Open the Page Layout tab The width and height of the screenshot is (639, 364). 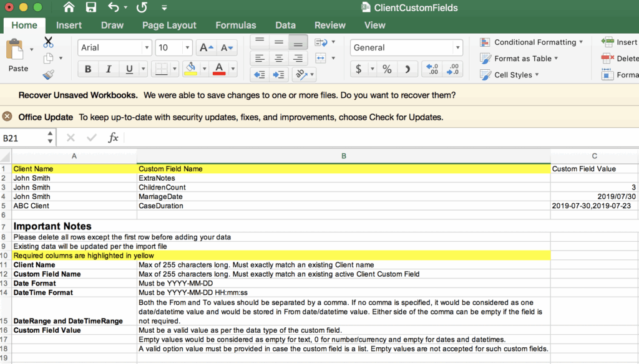tap(169, 25)
